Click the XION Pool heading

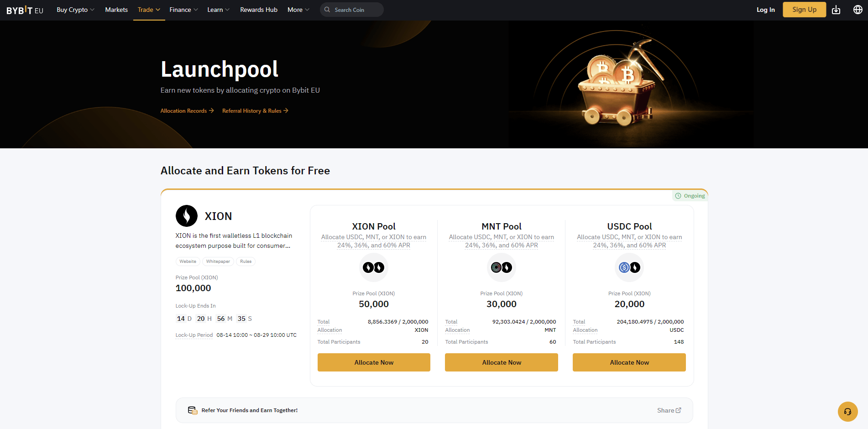point(374,226)
